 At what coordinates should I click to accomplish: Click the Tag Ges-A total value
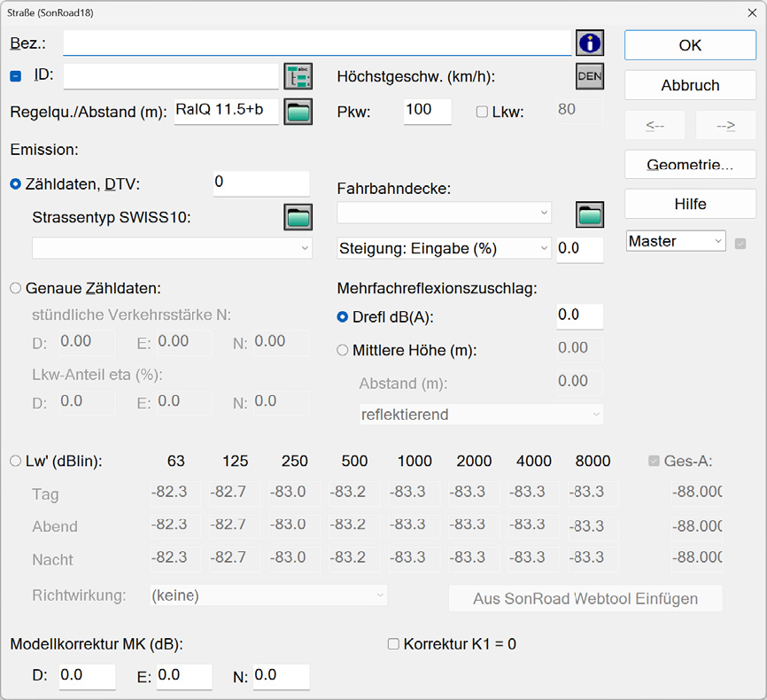coord(697,494)
